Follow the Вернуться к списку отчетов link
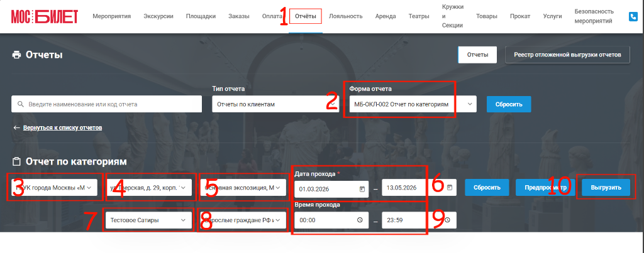Screen dimensions: 644x253 tap(62, 128)
